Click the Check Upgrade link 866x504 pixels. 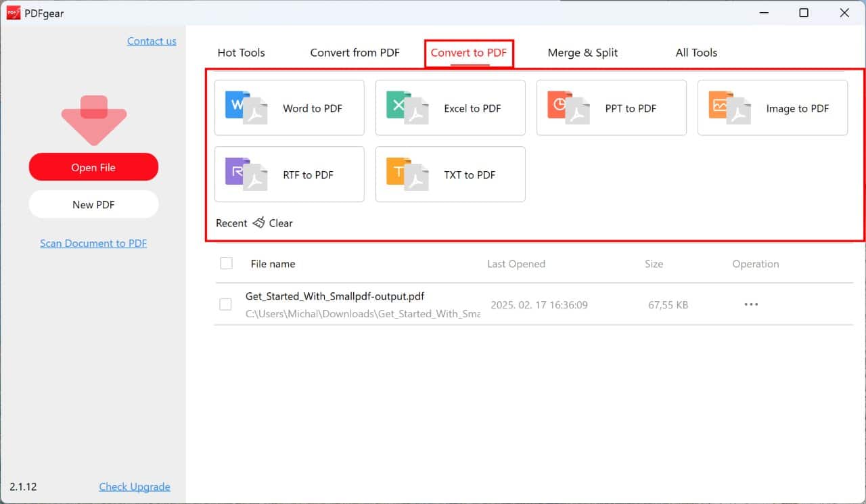[x=135, y=486]
